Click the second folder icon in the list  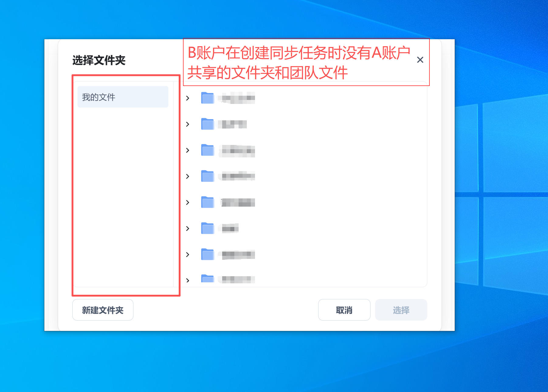pos(207,124)
